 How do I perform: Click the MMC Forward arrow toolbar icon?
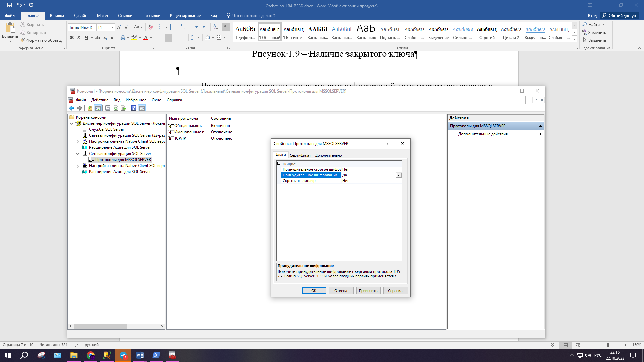pos(79,108)
